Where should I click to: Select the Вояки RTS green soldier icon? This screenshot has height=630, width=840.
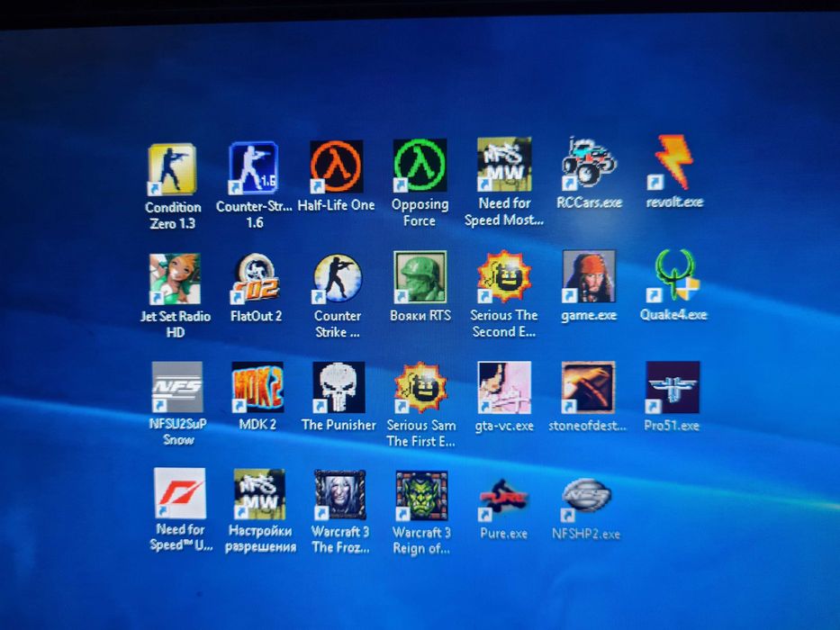pyautogui.click(x=420, y=277)
